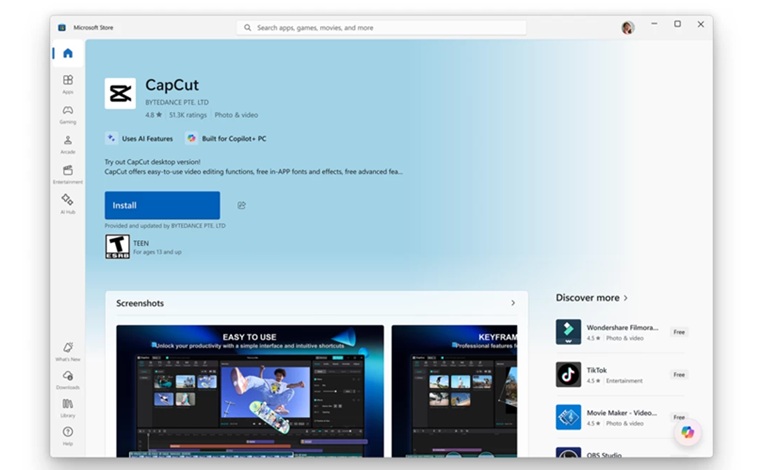Click the Microsoft Store logo icon
770x470 pixels.
pyautogui.click(x=62, y=28)
